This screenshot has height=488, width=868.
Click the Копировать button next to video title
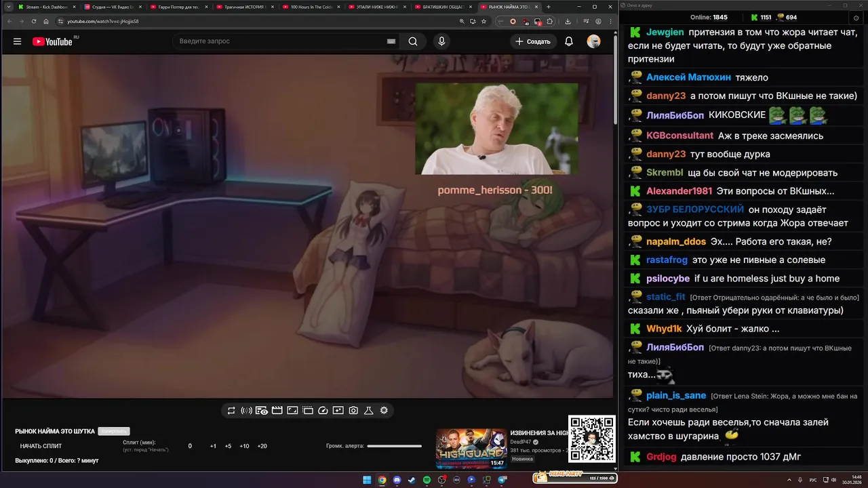114,431
